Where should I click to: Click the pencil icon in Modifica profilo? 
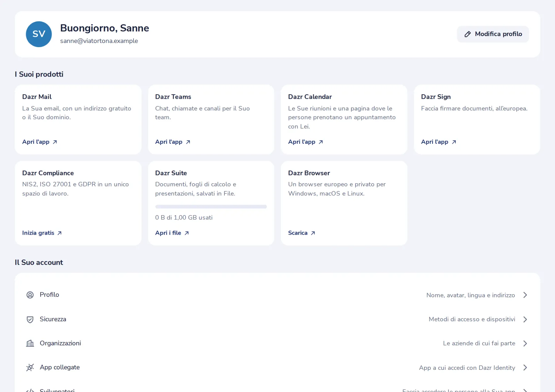click(468, 34)
